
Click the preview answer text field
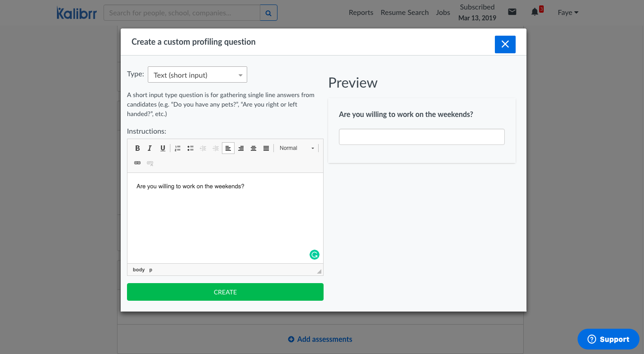pyautogui.click(x=422, y=137)
